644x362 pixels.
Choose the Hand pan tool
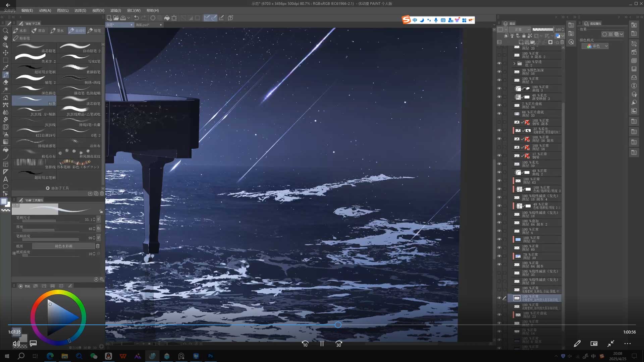pyautogui.click(x=5, y=38)
